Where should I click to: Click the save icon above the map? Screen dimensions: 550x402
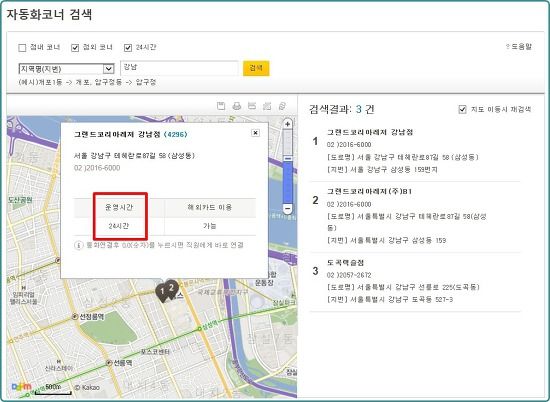pos(221,106)
